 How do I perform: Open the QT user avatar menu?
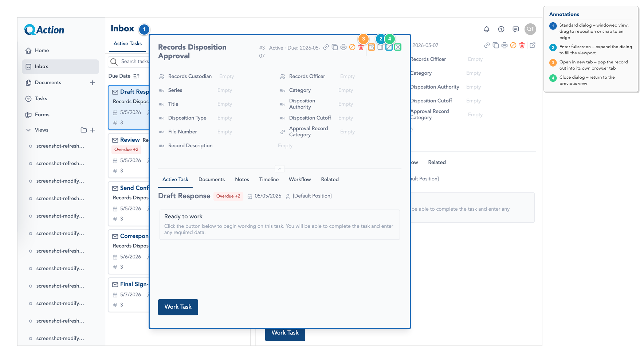530,29
